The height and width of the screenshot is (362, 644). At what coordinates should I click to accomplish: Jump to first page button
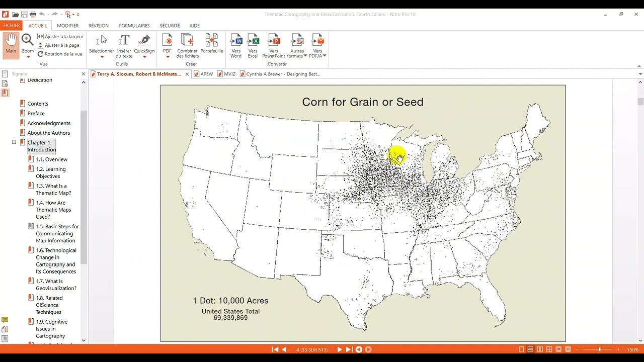[x=275, y=349]
